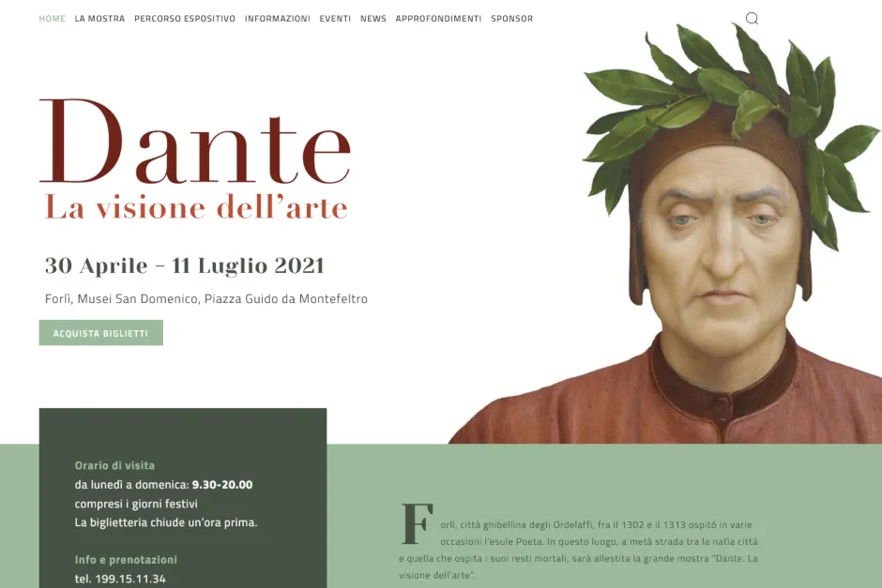The image size is (882, 588).
Task: Click the Orario di visita heading
Action: coord(114,465)
